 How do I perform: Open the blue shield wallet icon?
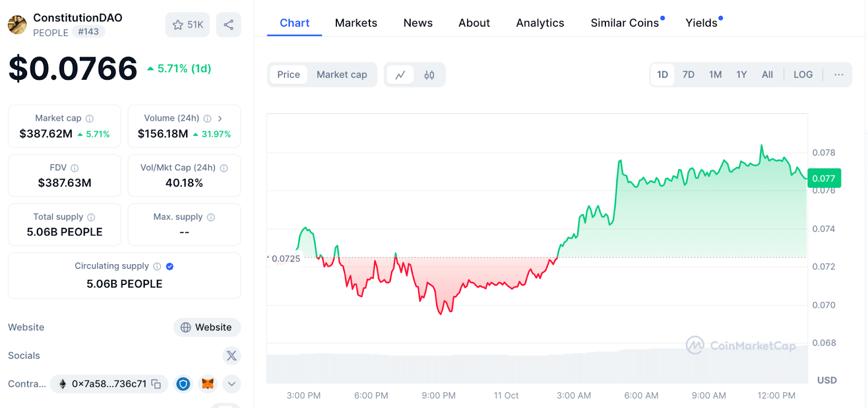click(x=183, y=384)
